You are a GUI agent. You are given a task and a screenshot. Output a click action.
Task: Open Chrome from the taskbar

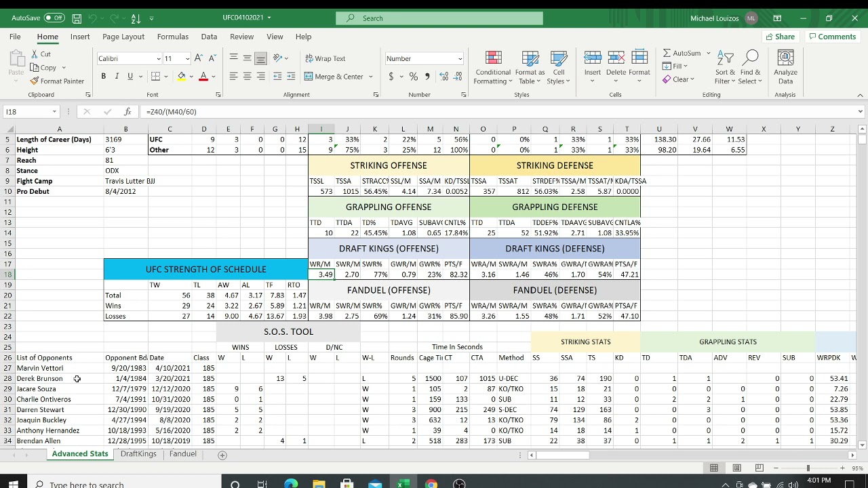point(431,484)
